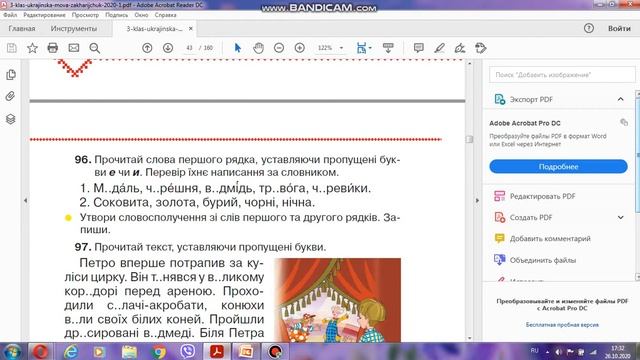
Task: Print the document using printer icon
Action: [x=53, y=48]
